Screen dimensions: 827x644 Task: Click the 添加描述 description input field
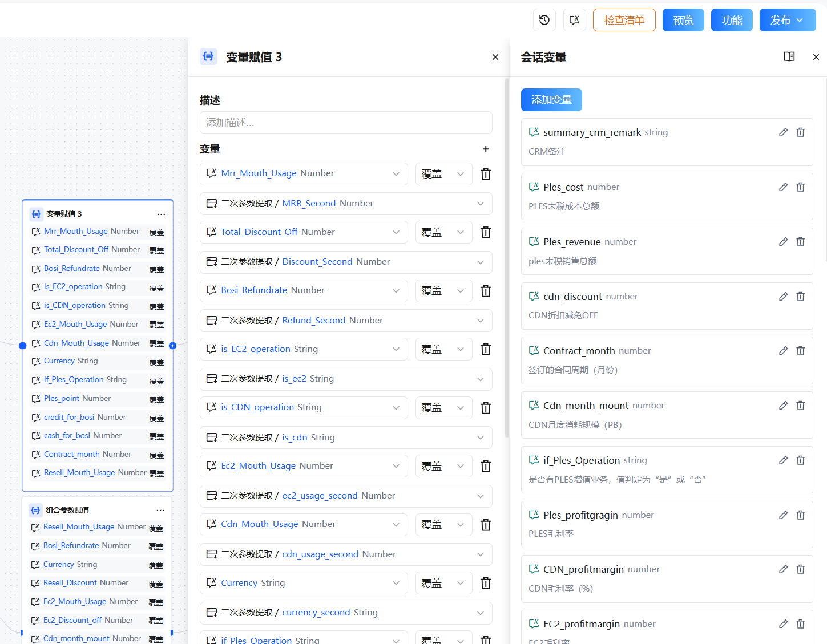346,123
